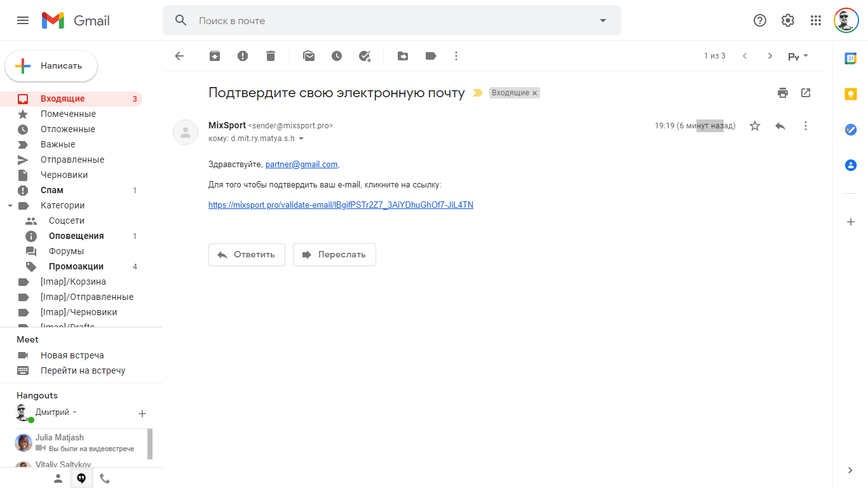Open the search options dropdown arrow
Screen dimensions: 868x488
603,20
